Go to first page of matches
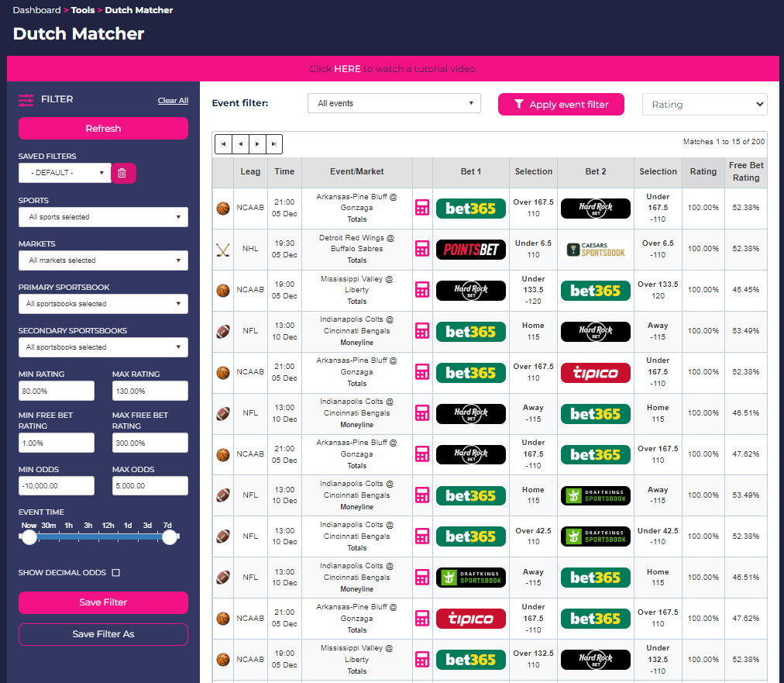Image resolution: width=784 pixels, height=683 pixels. (223, 144)
